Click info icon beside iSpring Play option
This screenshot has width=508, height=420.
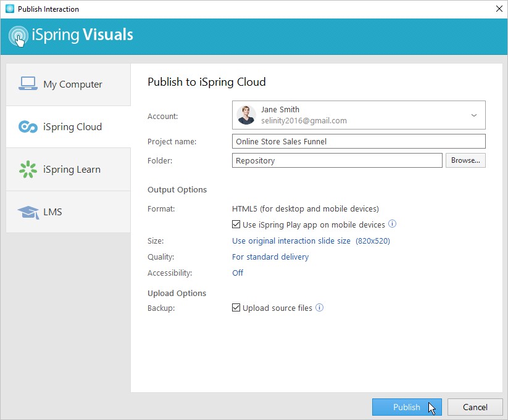(x=392, y=224)
